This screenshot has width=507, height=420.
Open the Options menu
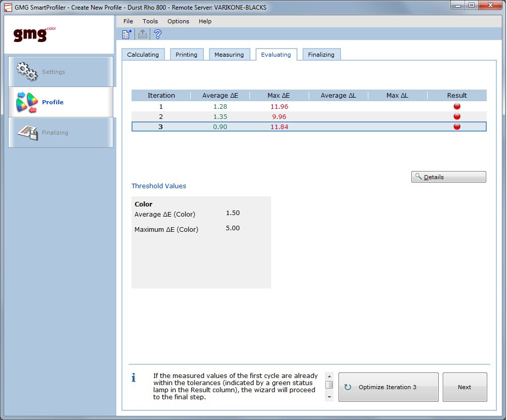[178, 21]
